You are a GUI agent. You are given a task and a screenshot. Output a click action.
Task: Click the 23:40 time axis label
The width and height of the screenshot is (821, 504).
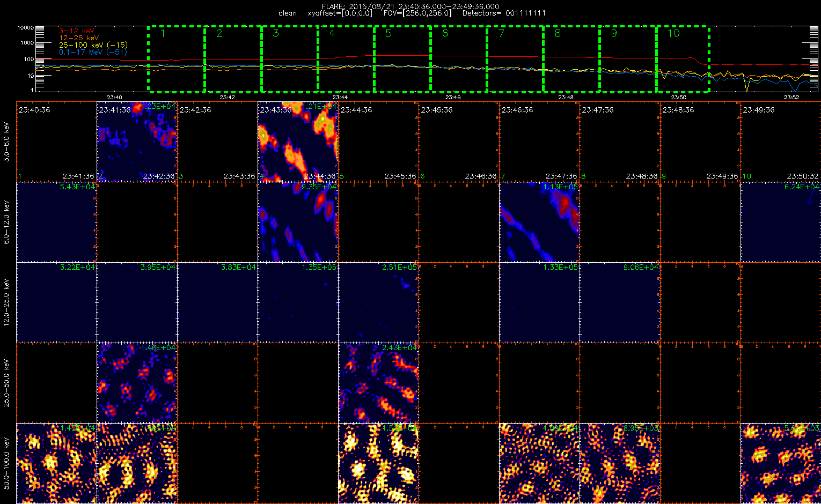(114, 98)
